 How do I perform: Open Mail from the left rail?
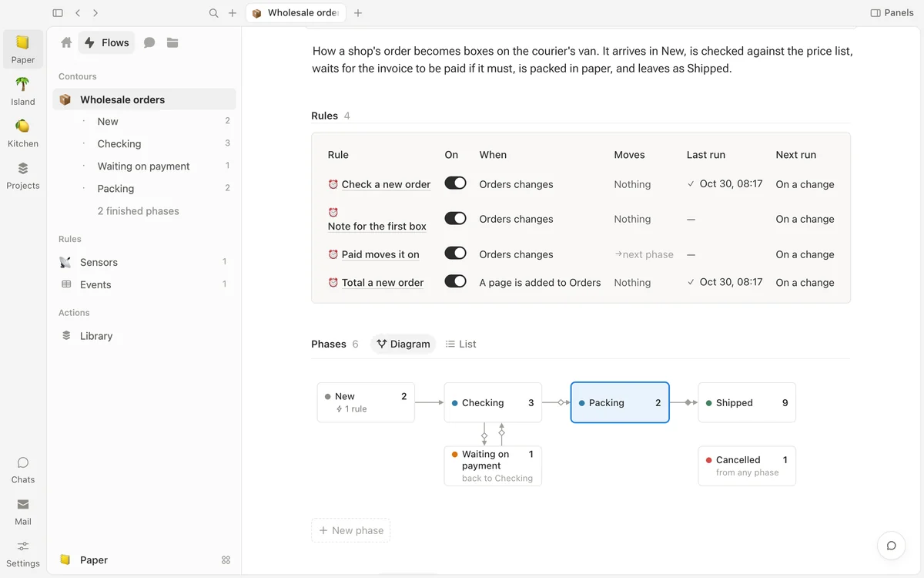23,511
